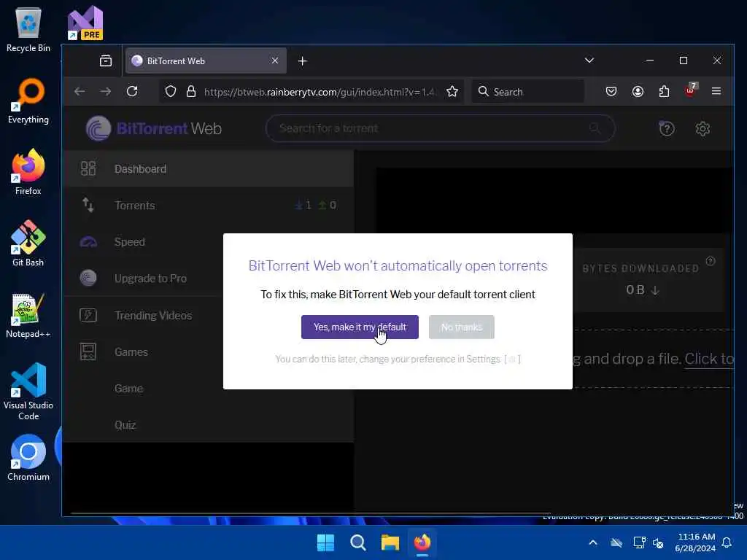Viewport: 747px width, 560px height.
Task: Open Dashboard in BitTorrent sidebar
Action: tap(208, 168)
